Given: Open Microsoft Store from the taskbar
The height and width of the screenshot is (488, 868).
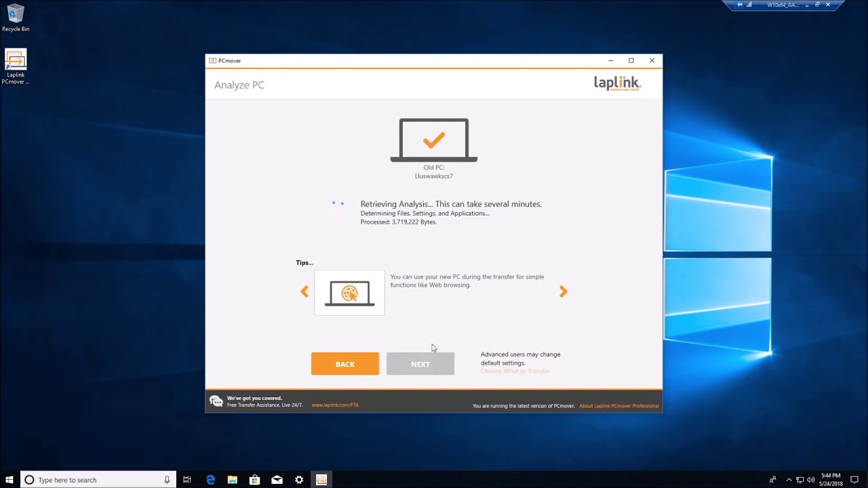Looking at the screenshot, I should point(255,480).
